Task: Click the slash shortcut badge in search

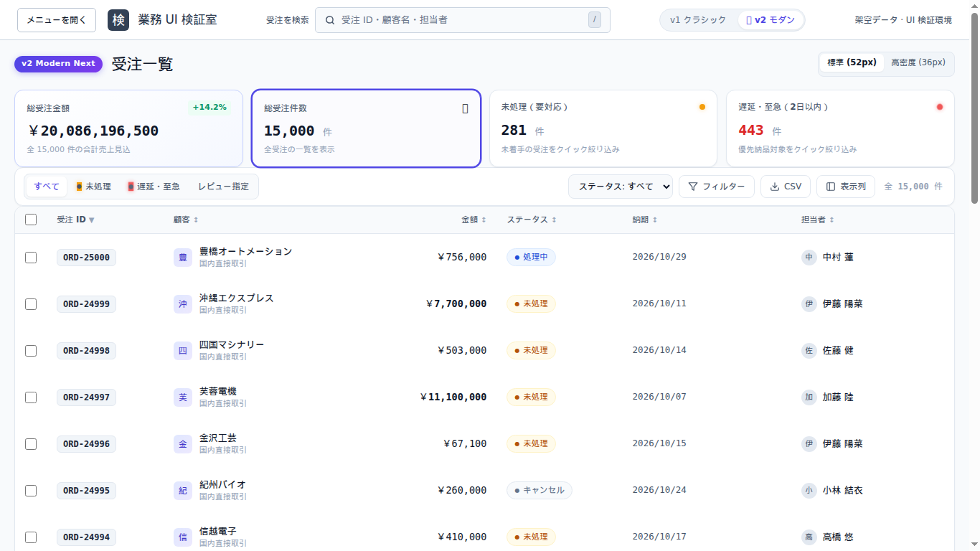Action: click(594, 20)
